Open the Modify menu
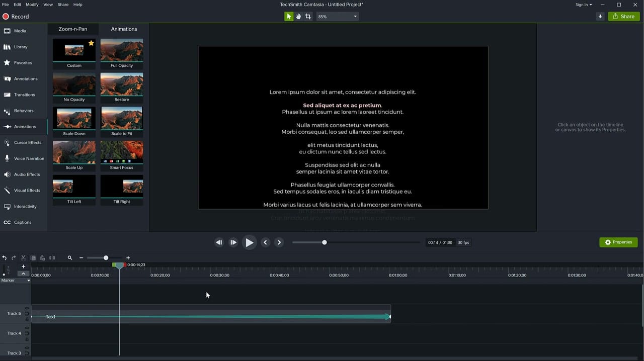 32,4
